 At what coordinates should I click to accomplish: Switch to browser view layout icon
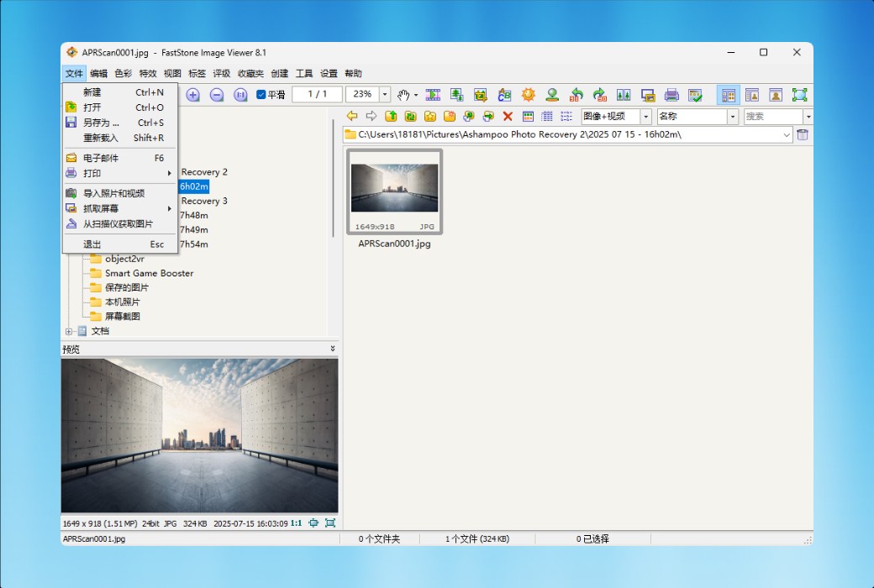(x=728, y=95)
